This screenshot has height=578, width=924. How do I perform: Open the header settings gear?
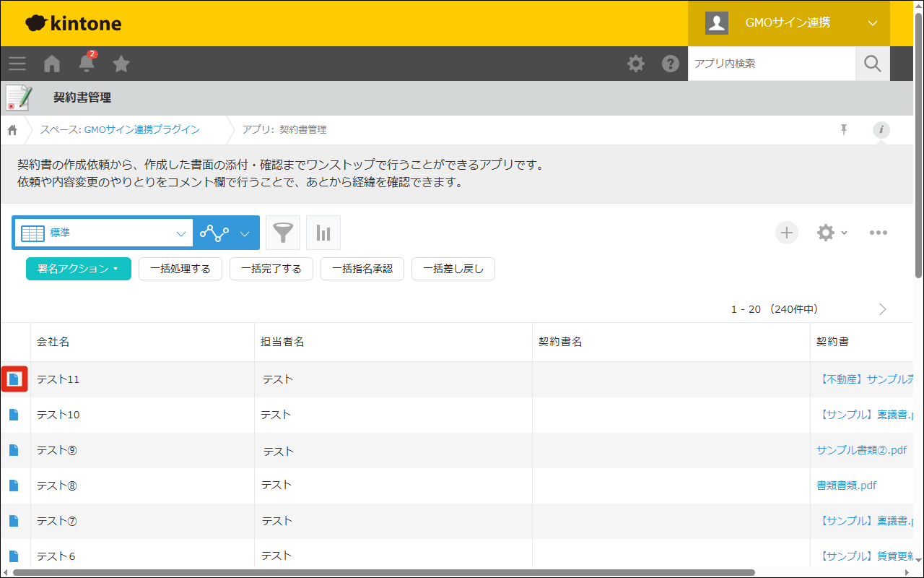click(x=636, y=64)
